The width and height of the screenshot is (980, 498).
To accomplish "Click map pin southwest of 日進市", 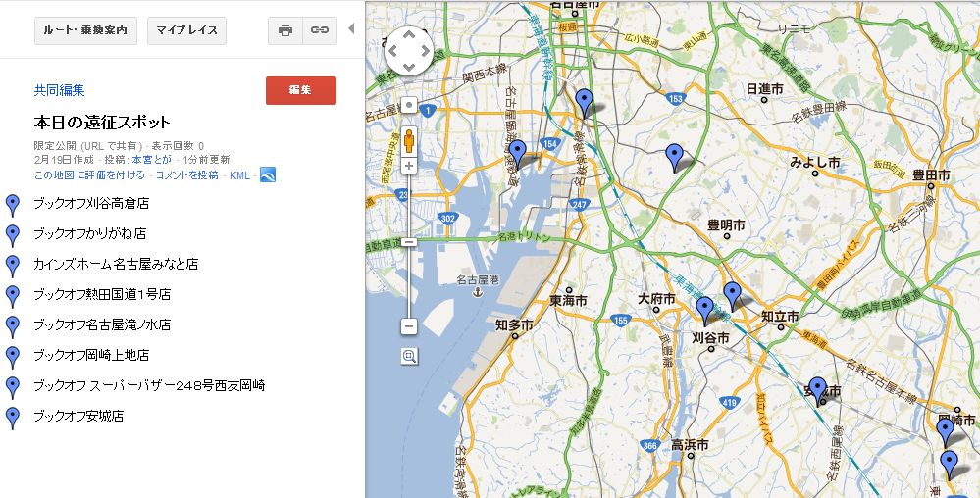I will tap(674, 158).
